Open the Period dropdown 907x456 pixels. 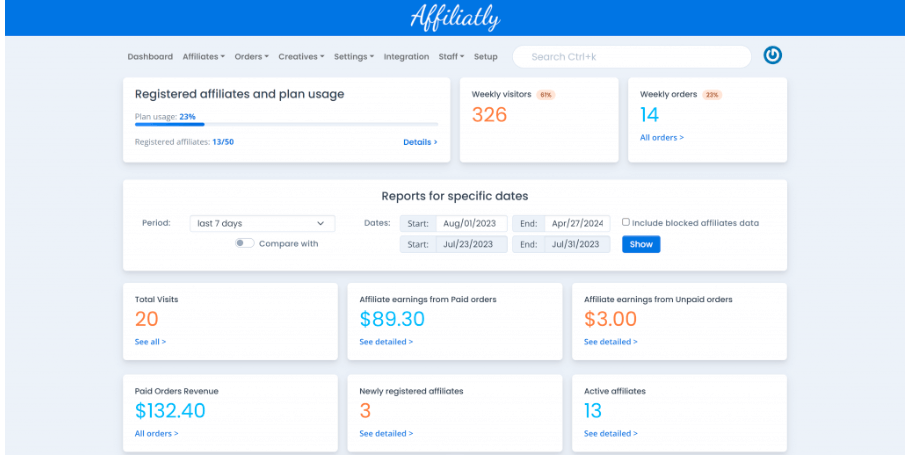262,223
